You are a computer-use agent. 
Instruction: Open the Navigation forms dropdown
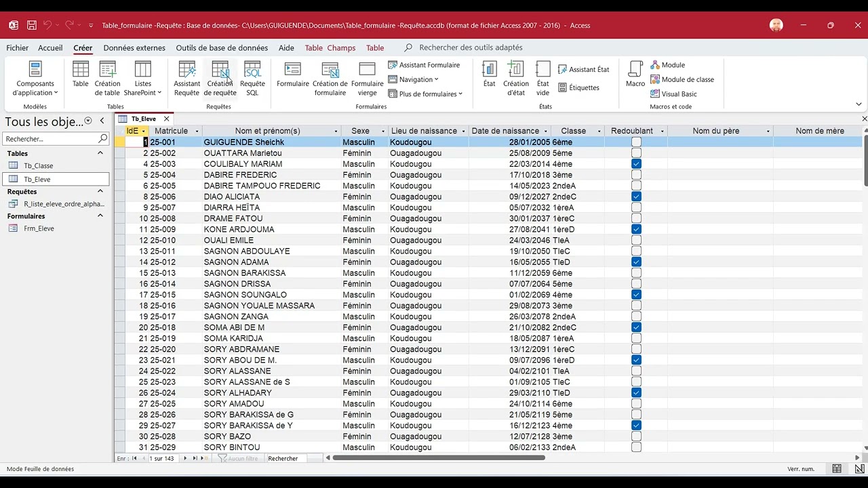(414, 79)
